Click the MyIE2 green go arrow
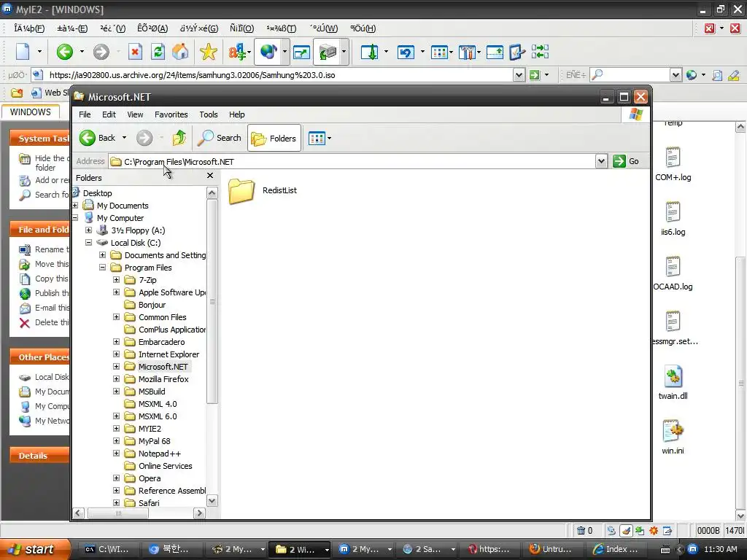 (x=535, y=75)
